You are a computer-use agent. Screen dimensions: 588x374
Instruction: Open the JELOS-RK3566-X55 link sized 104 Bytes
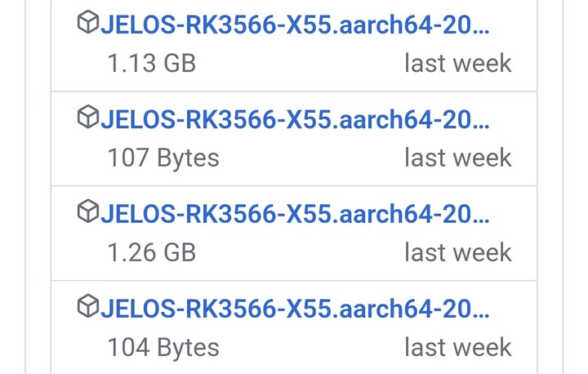coord(295,309)
